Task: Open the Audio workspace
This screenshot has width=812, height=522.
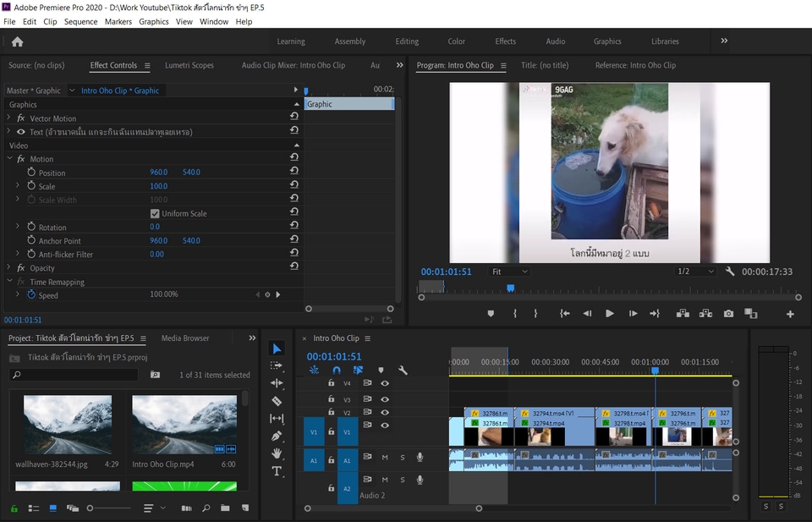Action: pos(555,41)
